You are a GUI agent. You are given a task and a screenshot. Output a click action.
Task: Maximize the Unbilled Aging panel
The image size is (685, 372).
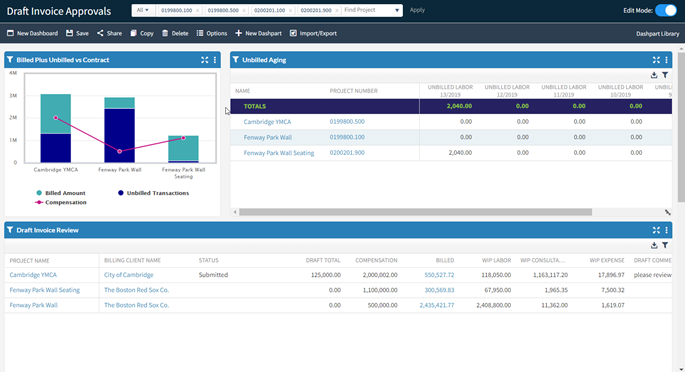(656, 60)
